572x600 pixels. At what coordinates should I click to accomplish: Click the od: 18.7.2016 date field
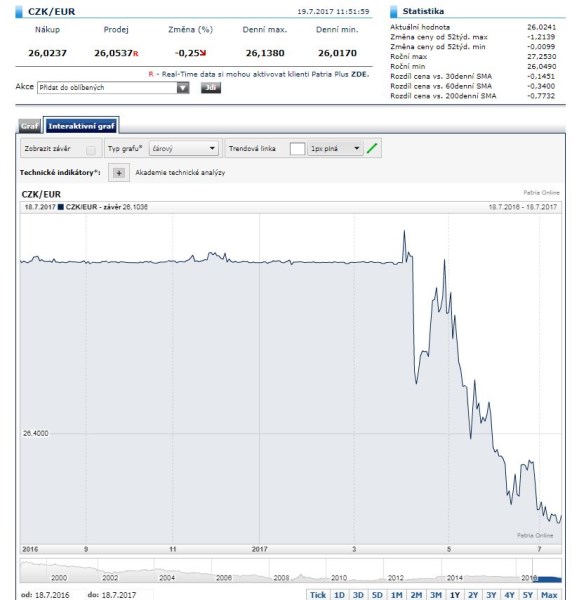(x=52, y=595)
